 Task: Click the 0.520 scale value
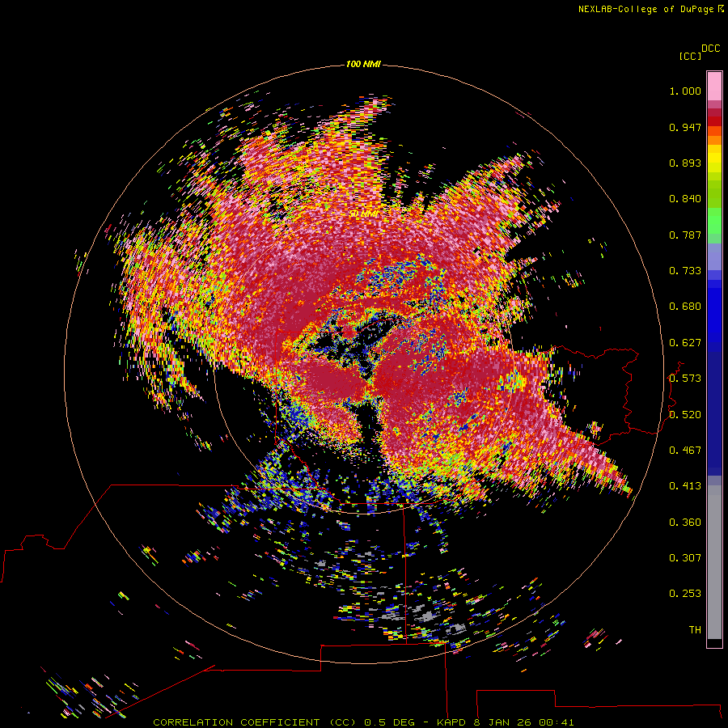pyautogui.click(x=685, y=415)
